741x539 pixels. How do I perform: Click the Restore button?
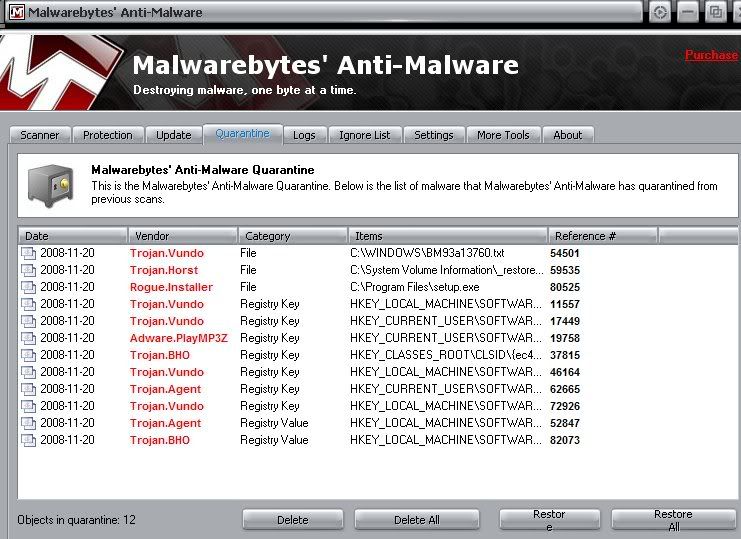tap(549, 520)
